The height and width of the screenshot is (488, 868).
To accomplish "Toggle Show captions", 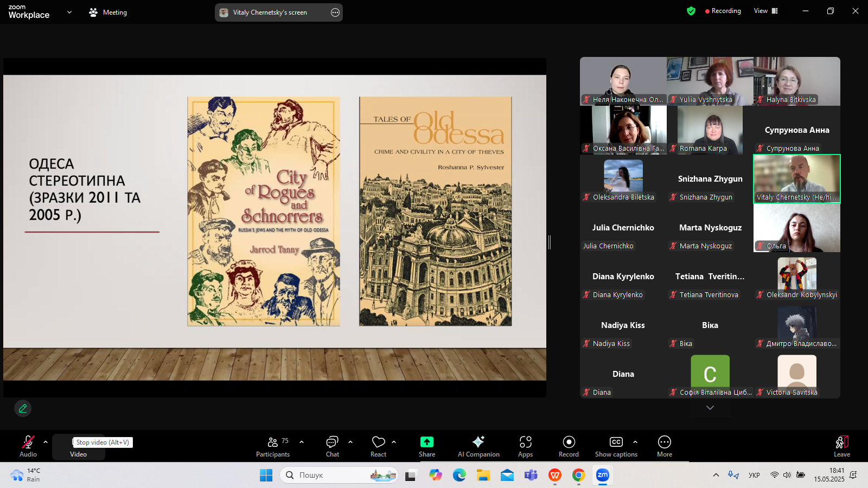I will click(x=616, y=446).
